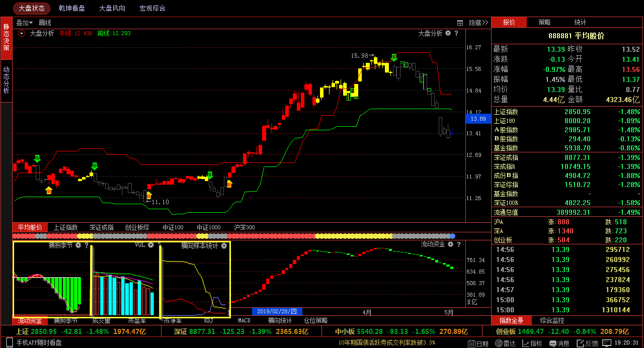Toggle the round dropdown button before 大盘分析
644x348 pixels.
tap(22, 33)
